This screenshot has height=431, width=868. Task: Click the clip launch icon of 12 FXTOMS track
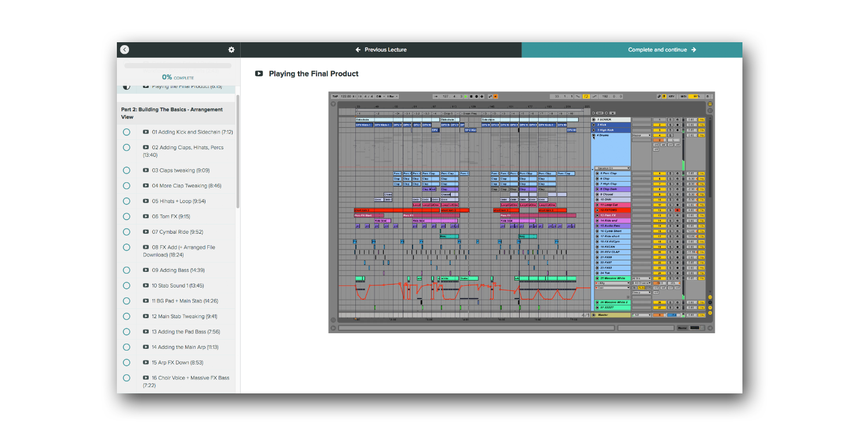click(597, 210)
